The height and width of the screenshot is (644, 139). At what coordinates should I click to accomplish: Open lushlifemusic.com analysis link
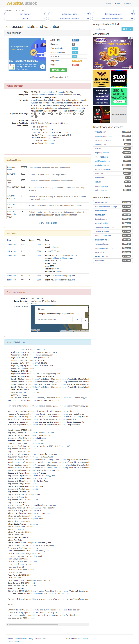point(102,161)
